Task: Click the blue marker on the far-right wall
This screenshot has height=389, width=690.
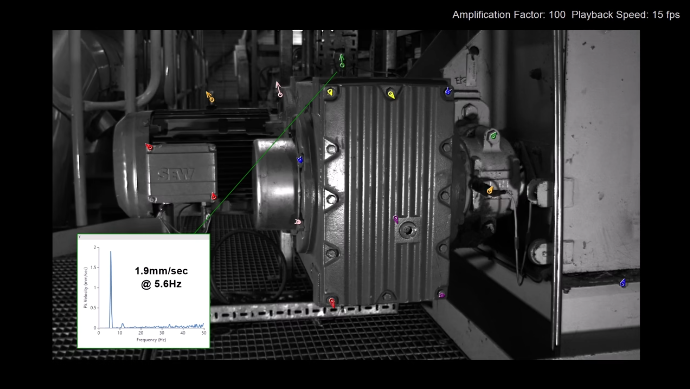Action: click(x=623, y=283)
